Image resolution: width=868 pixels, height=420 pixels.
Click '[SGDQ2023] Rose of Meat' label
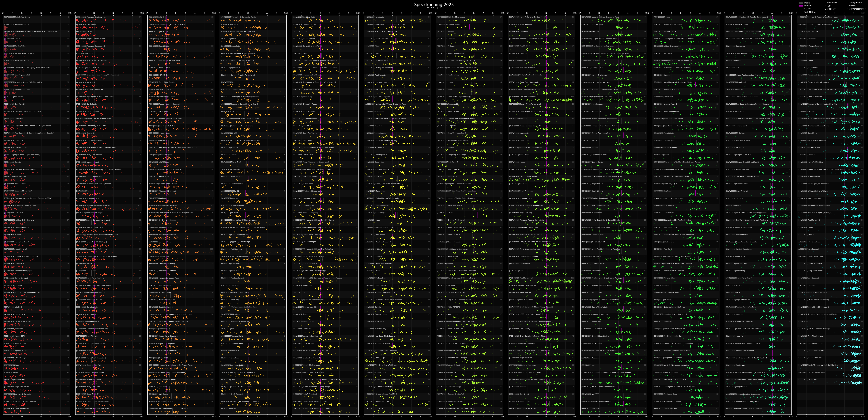point(159,39)
